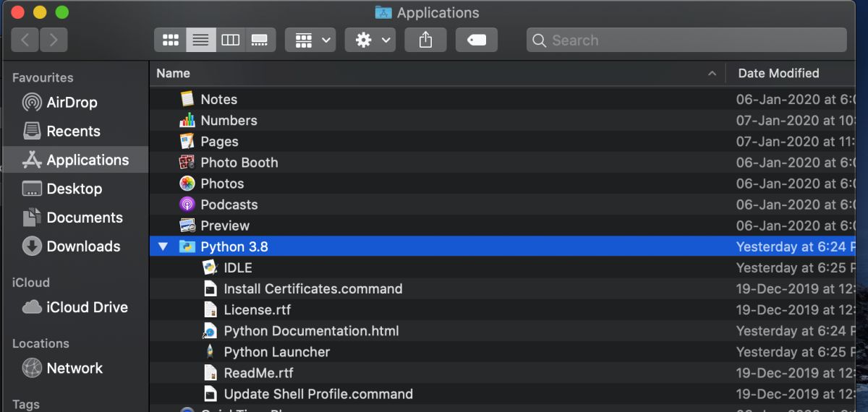Click the Update Shell Profile.command file icon
Image resolution: width=868 pixels, height=412 pixels.
(210, 394)
